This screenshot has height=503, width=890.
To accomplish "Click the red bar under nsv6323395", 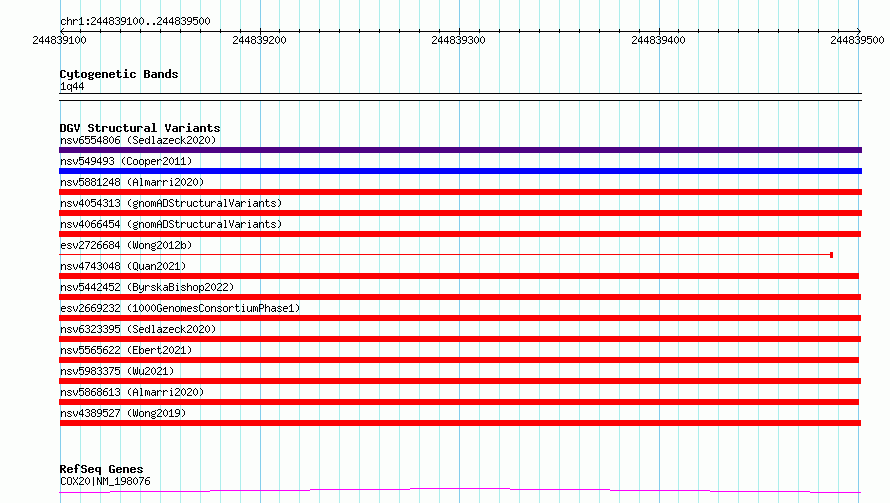I will [460, 339].
